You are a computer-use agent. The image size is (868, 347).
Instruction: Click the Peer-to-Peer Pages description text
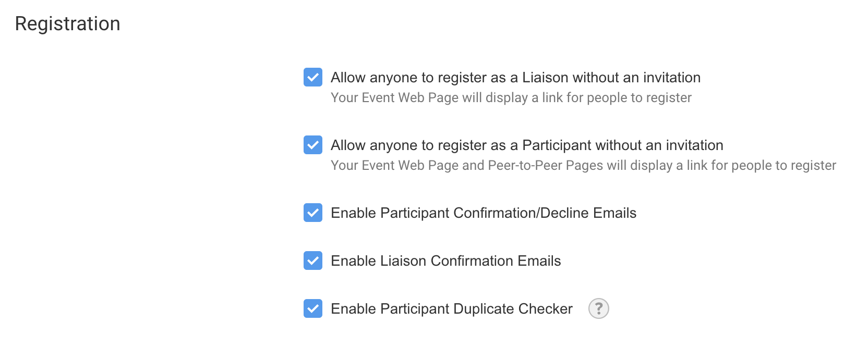pyautogui.click(x=583, y=166)
